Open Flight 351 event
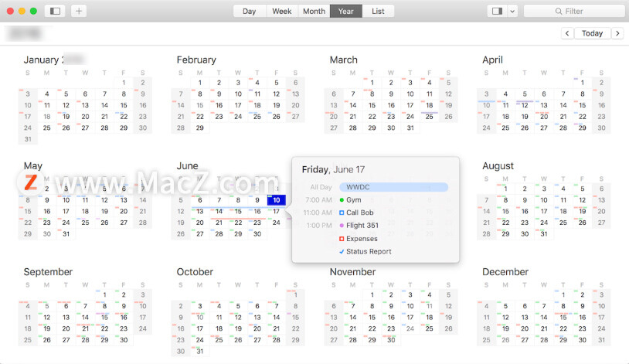The height and width of the screenshot is (364, 629). pos(362,226)
